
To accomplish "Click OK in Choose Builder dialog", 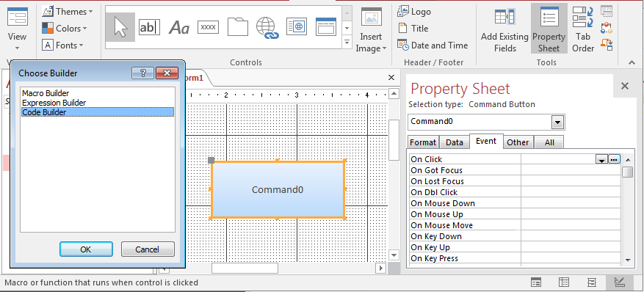I will point(86,249).
